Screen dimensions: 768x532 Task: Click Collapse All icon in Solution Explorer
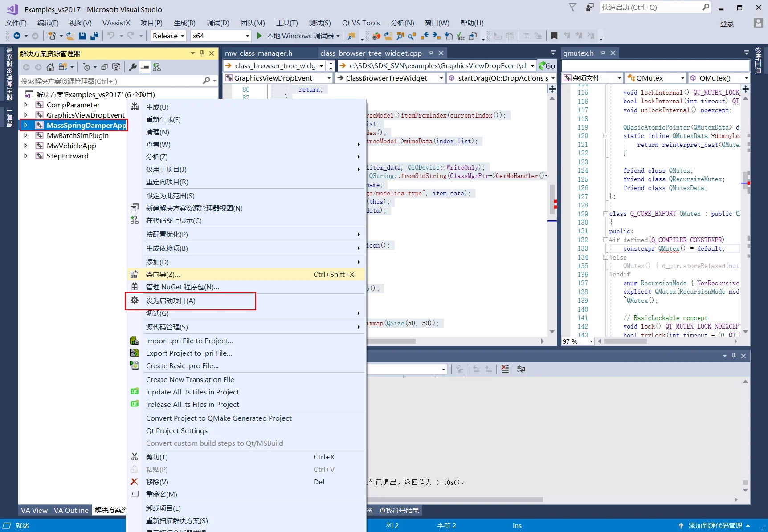tap(104, 67)
